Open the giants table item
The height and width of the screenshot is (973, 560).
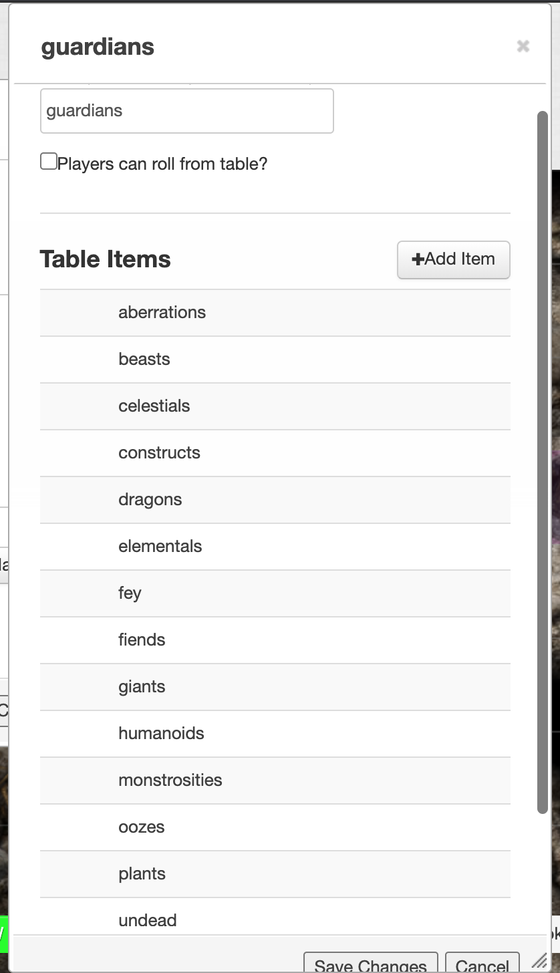click(x=275, y=687)
